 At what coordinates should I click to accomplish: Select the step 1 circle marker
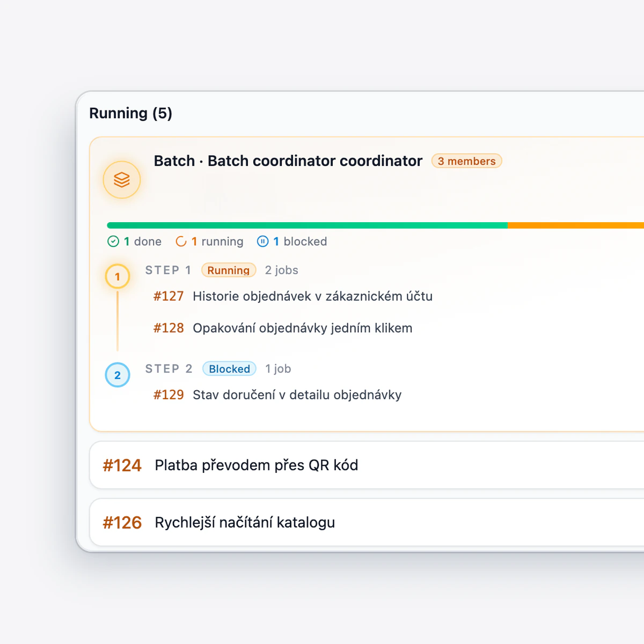[x=118, y=277]
